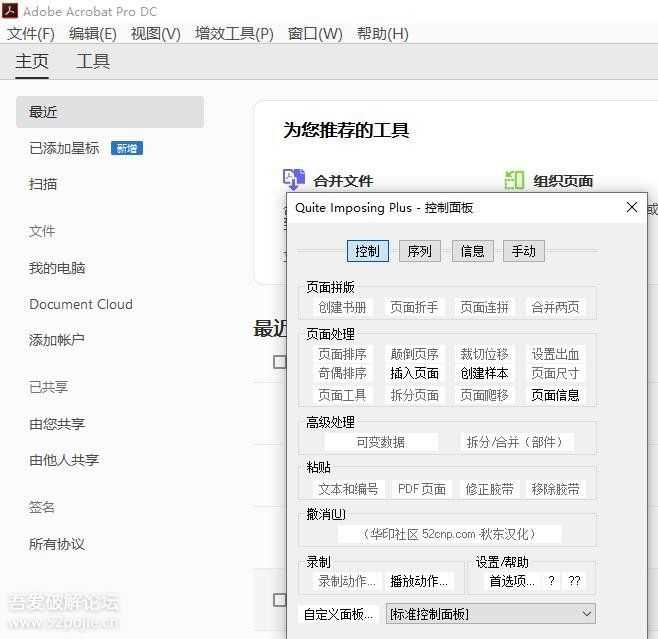Click the 可变数据 button
This screenshot has width=658, height=639.
tap(381, 442)
